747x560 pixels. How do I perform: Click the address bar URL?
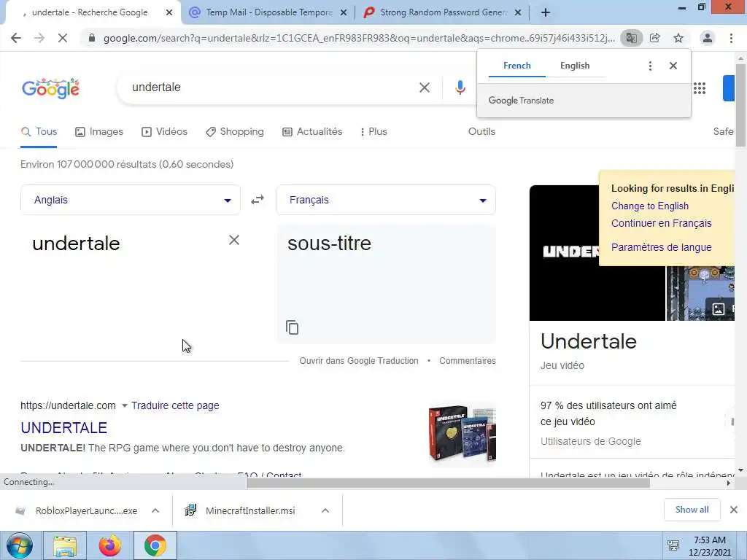point(359,39)
